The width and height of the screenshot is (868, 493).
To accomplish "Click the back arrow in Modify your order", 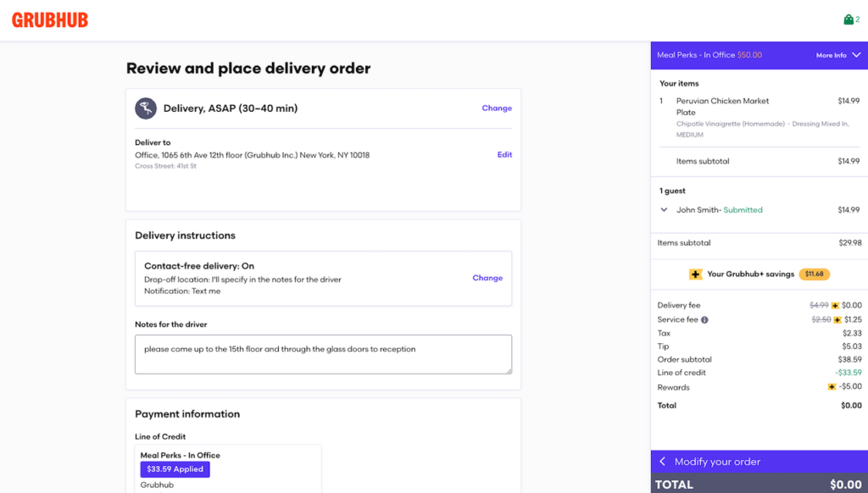I will (663, 462).
